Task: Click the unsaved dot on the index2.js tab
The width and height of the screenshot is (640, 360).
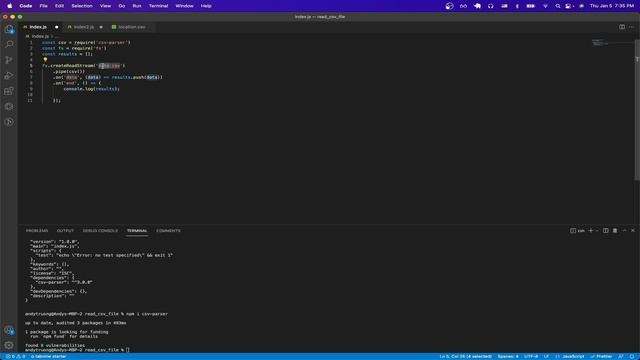Action: click(x=101, y=27)
